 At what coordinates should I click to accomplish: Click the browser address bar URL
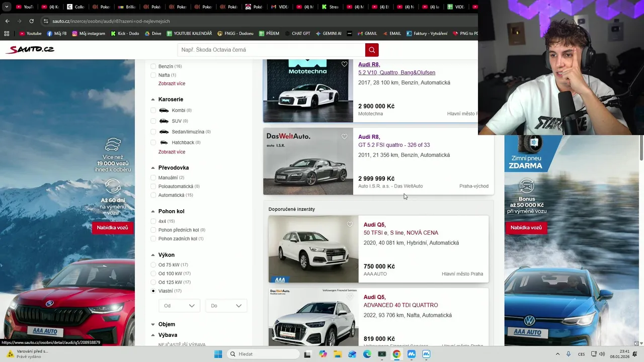coord(111,21)
